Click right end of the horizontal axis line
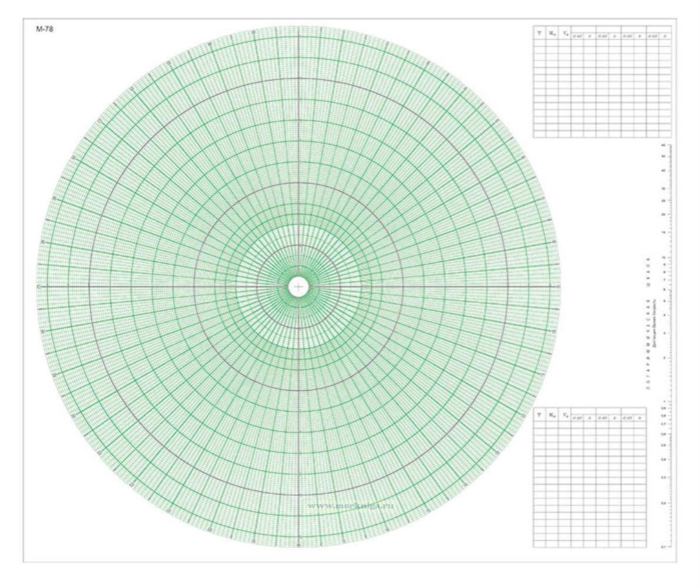700x588 pixels. [x=557, y=286]
